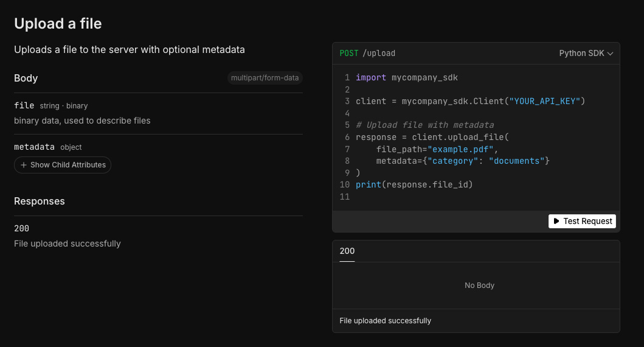Click the 200 status code under Responses
644x347 pixels.
point(21,228)
